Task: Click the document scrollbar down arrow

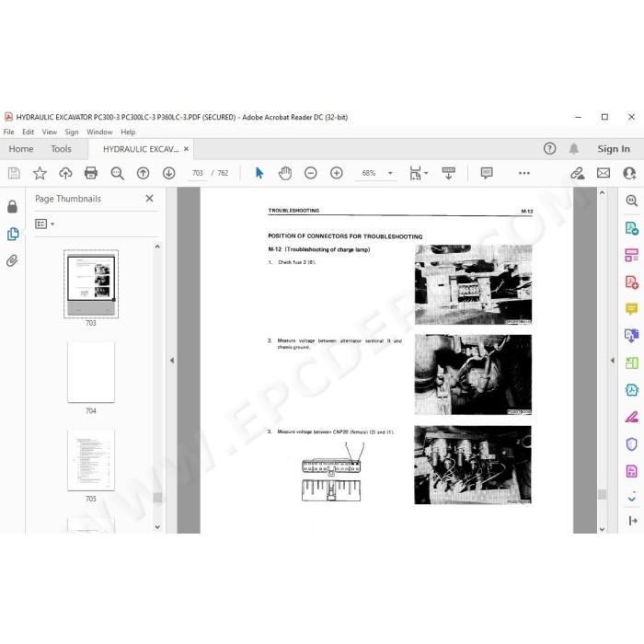Action: [x=602, y=529]
